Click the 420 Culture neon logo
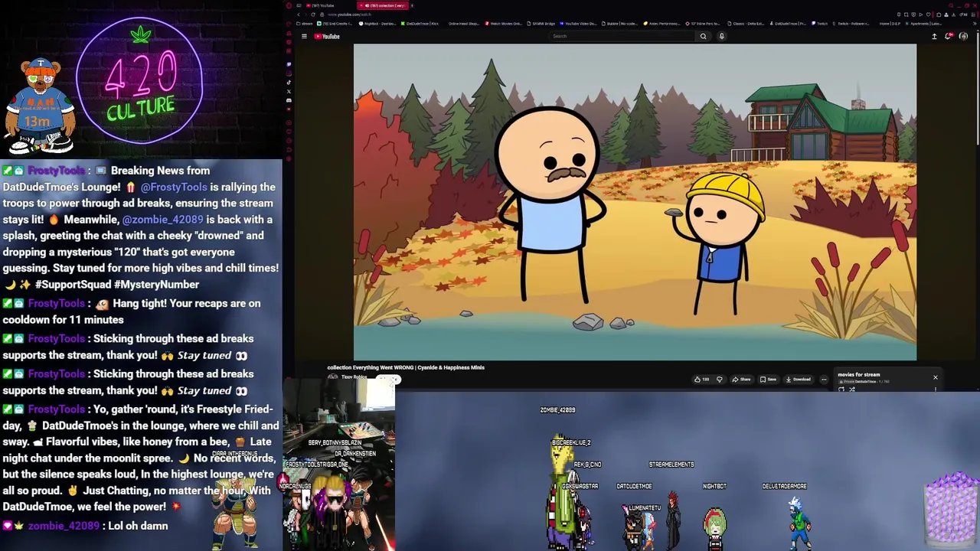Viewport: 980px width, 551px height. (x=140, y=82)
